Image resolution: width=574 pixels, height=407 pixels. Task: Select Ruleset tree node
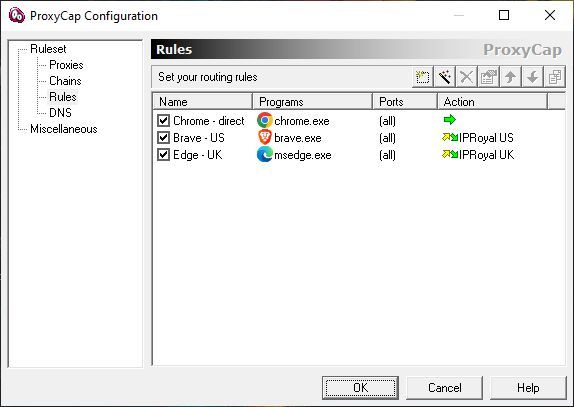[x=48, y=49]
